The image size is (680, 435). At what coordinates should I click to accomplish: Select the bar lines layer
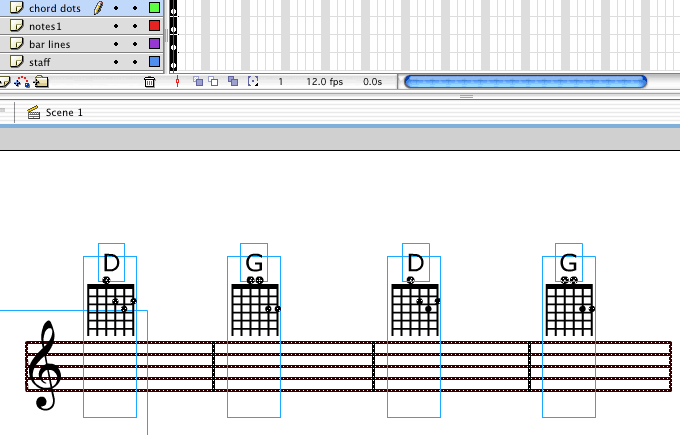pyautogui.click(x=50, y=44)
